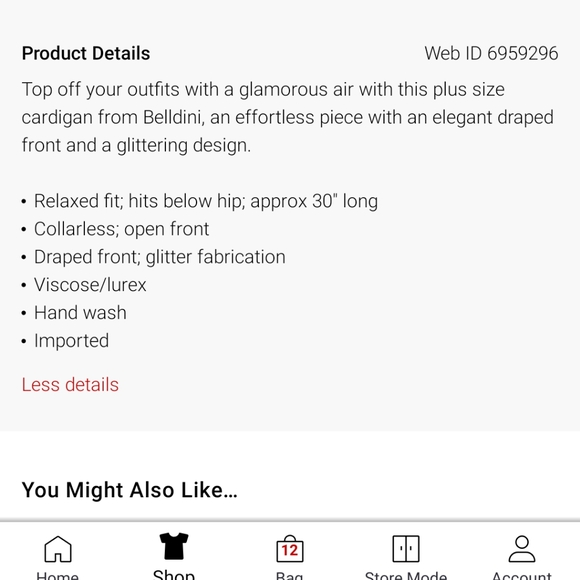Tap the Home house icon

(58, 549)
